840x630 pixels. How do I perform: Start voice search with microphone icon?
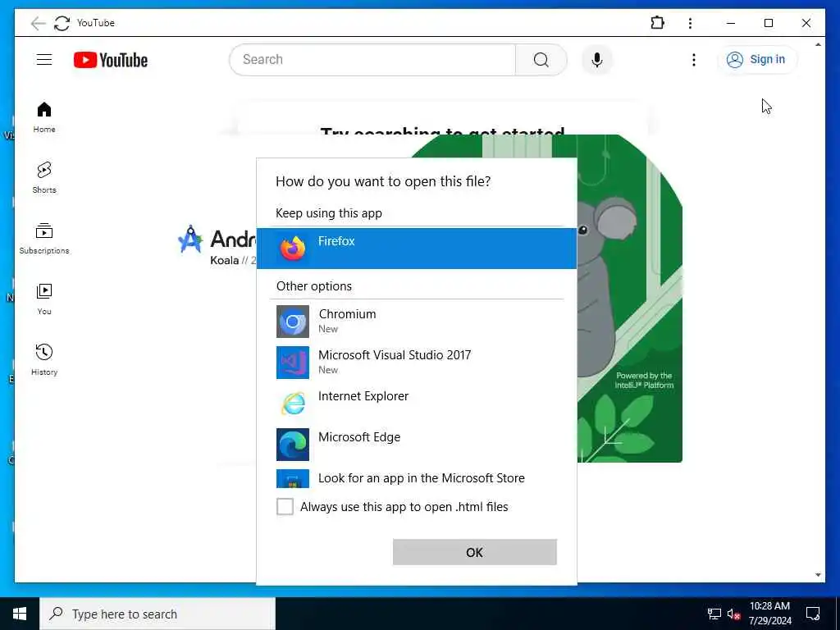pyautogui.click(x=597, y=59)
